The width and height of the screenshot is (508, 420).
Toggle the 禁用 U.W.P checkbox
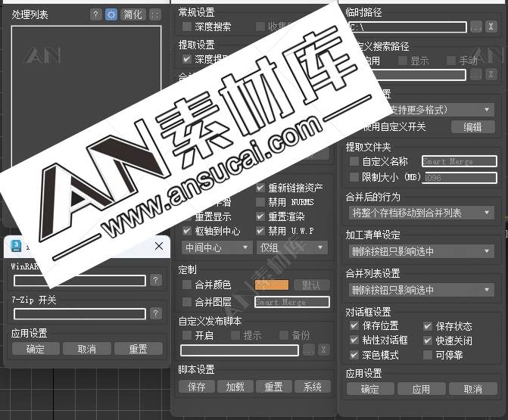[260, 231]
